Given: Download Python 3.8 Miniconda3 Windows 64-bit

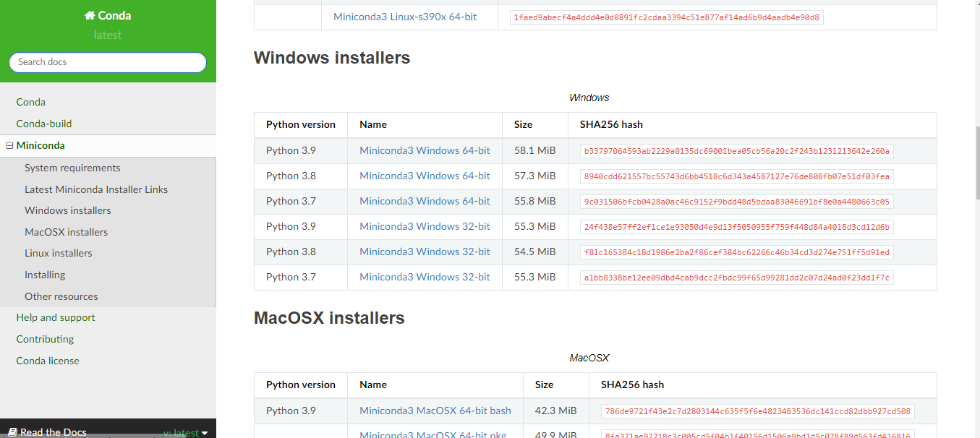Looking at the screenshot, I should tap(425, 176).
